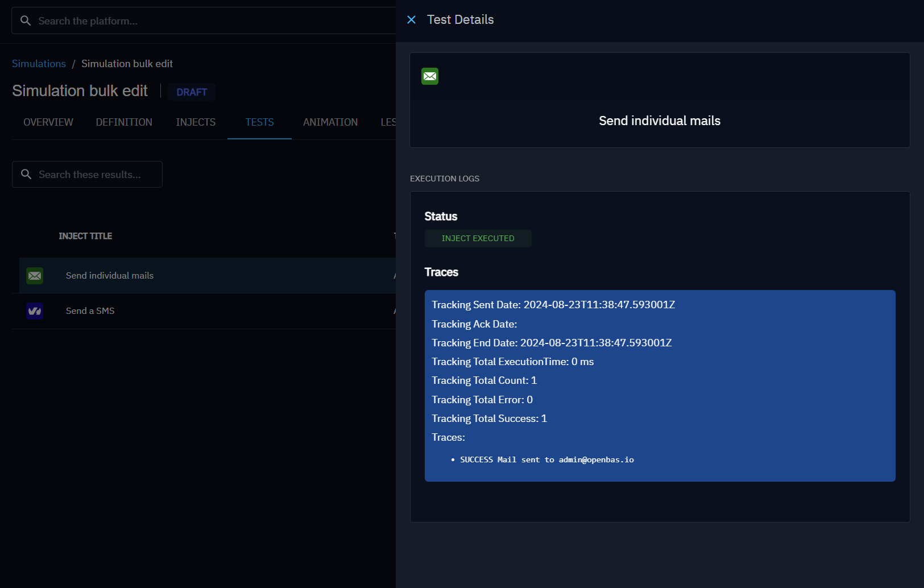Click the SUCCESS mail sent trace line
Screen dimensions: 924x588
click(x=546, y=460)
